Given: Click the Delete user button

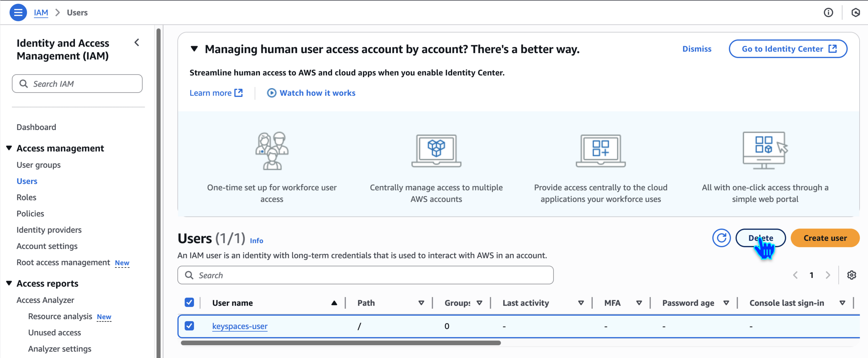Looking at the screenshot, I should (761, 238).
